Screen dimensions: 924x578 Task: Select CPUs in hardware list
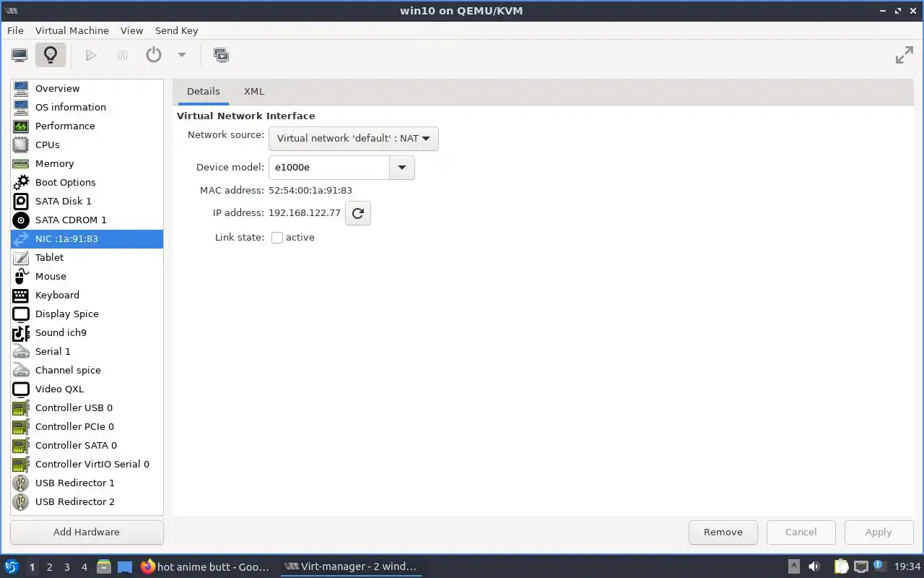[87, 144]
